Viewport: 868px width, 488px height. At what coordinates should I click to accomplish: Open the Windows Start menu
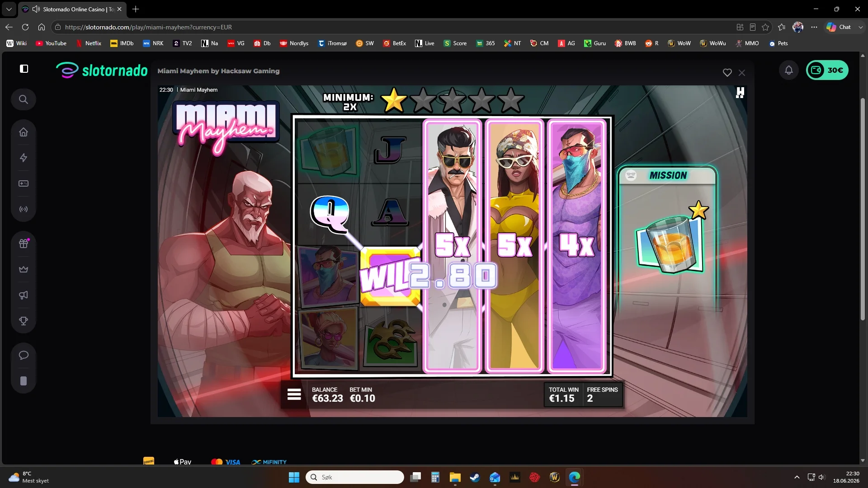[294, 477]
